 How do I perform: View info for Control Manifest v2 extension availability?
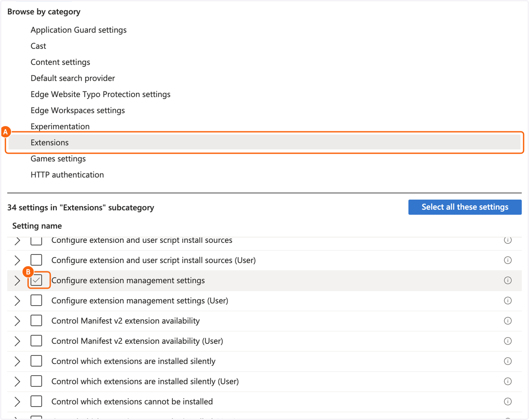[x=508, y=321]
